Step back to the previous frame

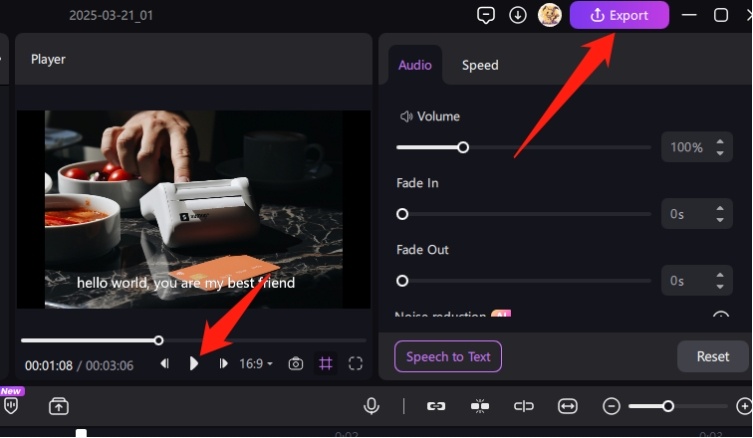[x=165, y=364]
